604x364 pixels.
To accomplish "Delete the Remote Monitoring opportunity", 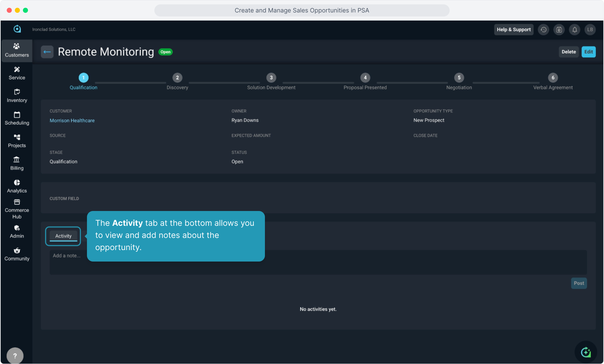I will pos(569,52).
